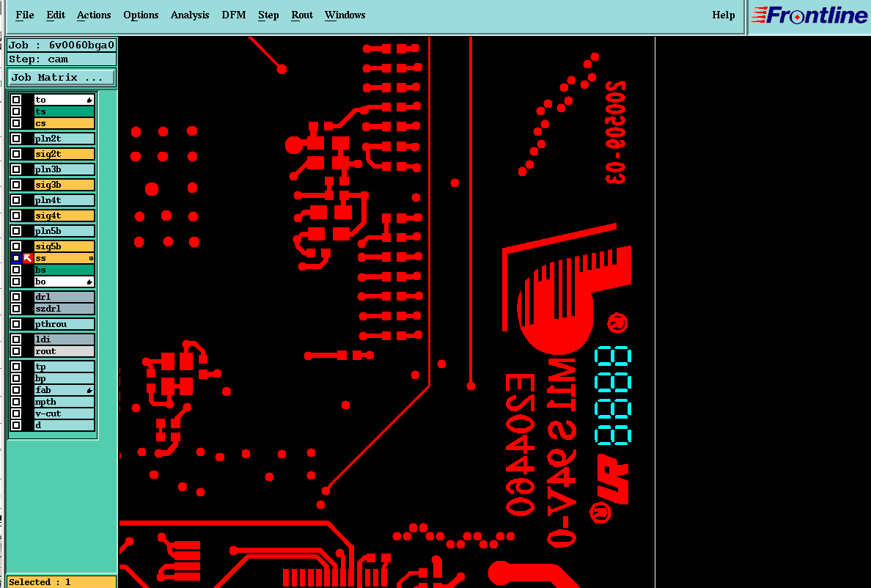Toggle the blue checkbox for layer ss
The height and width of the screenshot is (588, 871).
(x=16, y=258)
